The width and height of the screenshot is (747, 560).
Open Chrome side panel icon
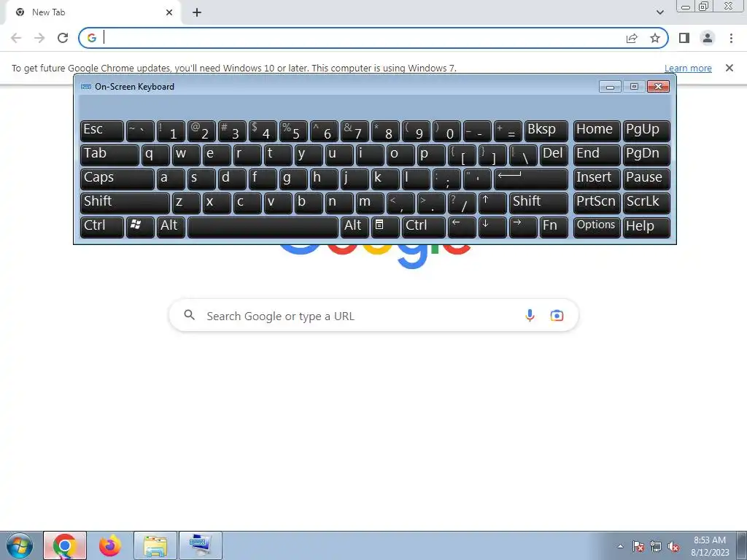pos(684,38)
